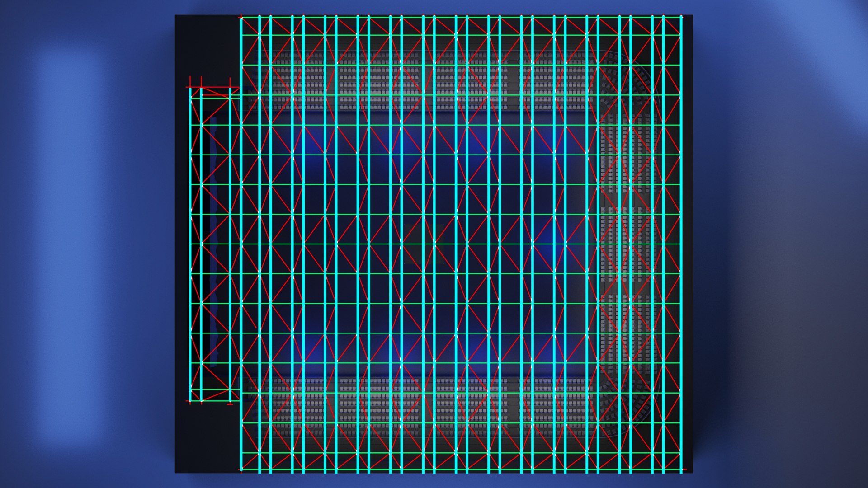868x488 pixels.
Task: Select the small side truss section's bottom-left corner
Action: [190, 401]
